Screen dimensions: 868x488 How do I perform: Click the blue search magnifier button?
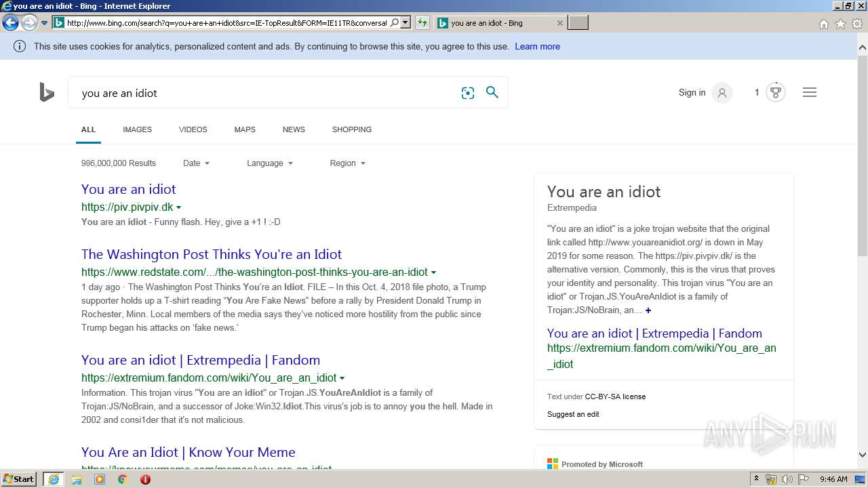[492, 92]
